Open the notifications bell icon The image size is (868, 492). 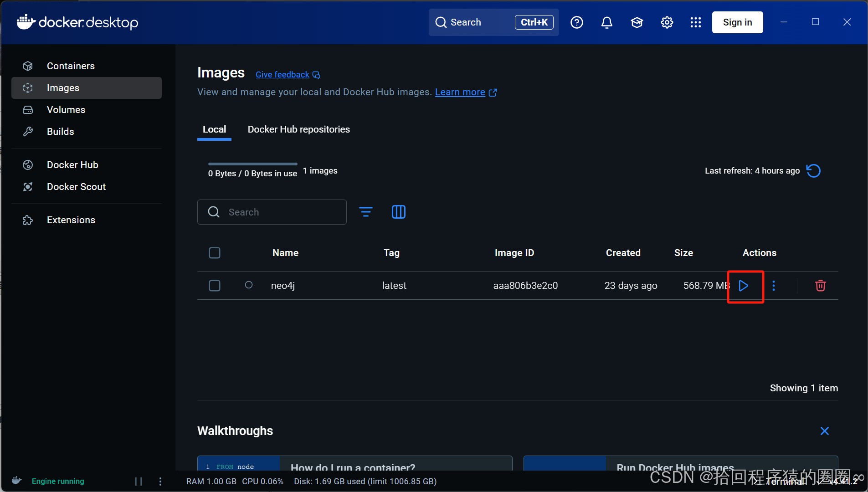[607, 22]
